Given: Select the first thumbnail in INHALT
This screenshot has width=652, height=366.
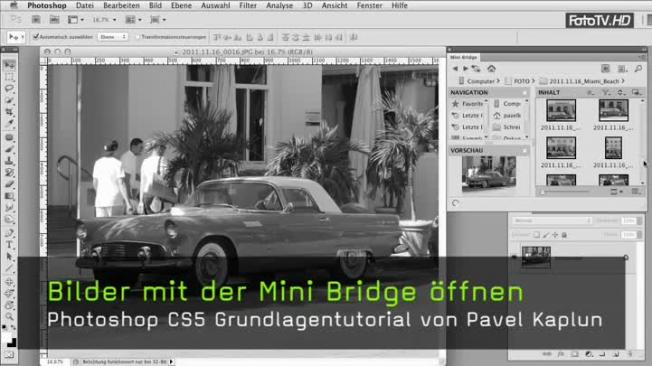Looking at the screenshot, I should point(561,110).
